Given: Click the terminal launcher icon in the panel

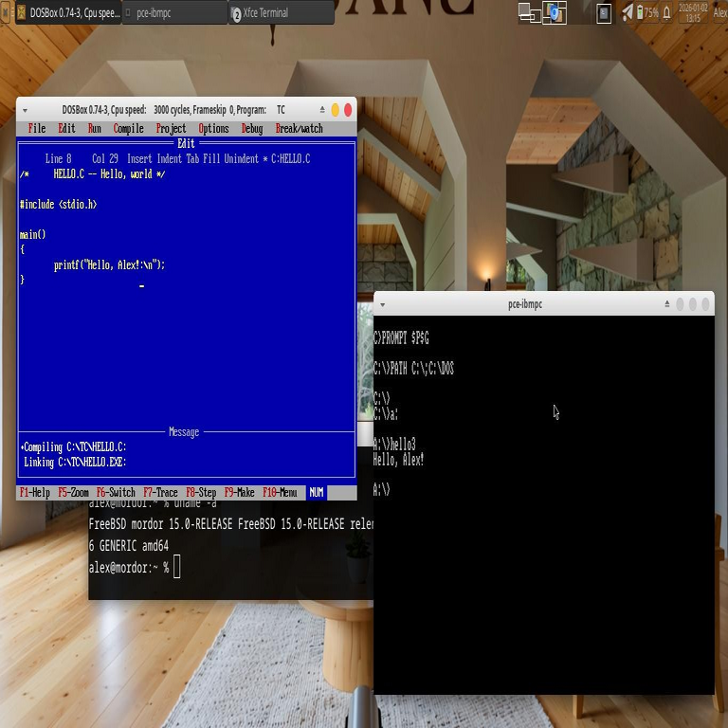Looking at the screenshot, I should point(603,12).
